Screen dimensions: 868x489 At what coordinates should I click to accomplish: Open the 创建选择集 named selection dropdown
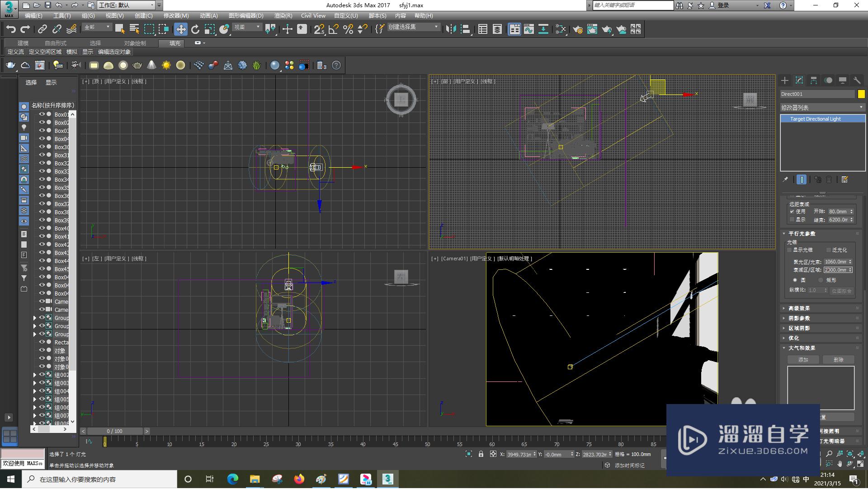(x=413, y=28)
